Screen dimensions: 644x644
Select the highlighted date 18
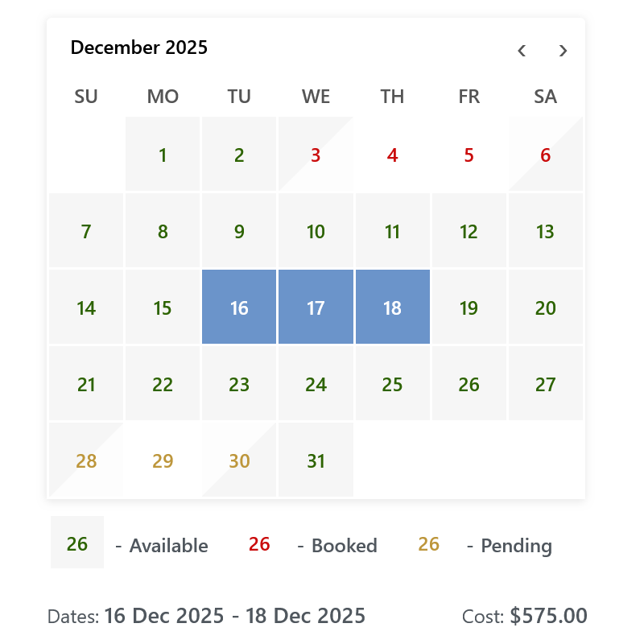click(x=393, y=307)
